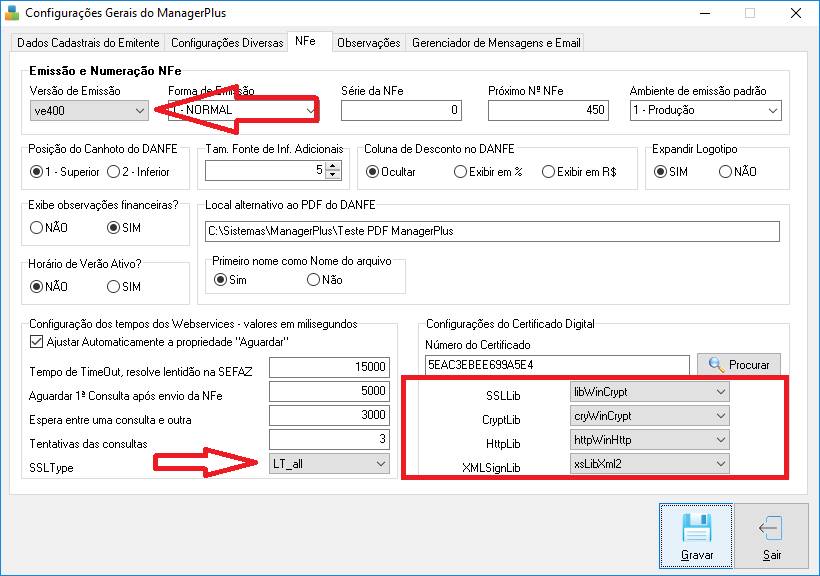Click Tempo de TimeOut 15000 field
This screenshot has height=576, width=820.
[x=329, y=367]
